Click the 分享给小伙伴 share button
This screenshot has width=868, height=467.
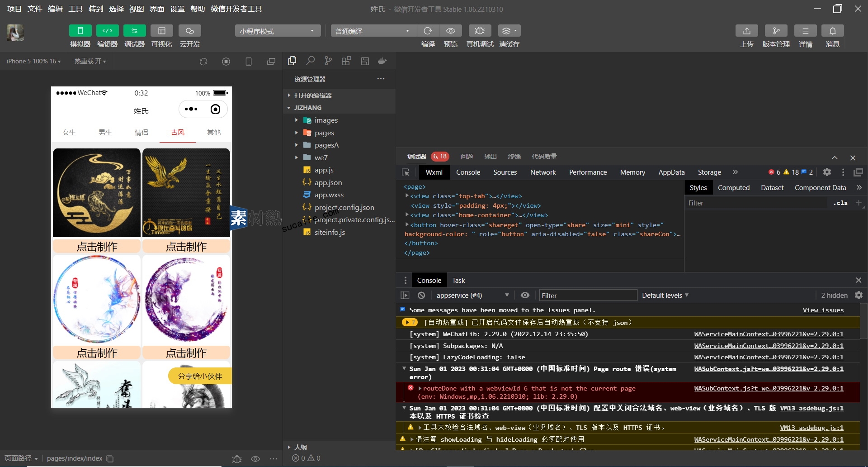200,376
